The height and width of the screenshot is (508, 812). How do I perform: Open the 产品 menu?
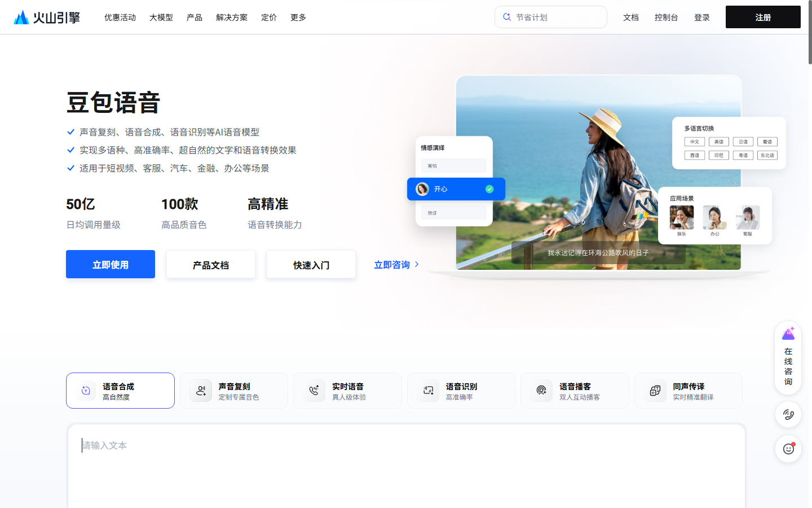pos(195,17)
